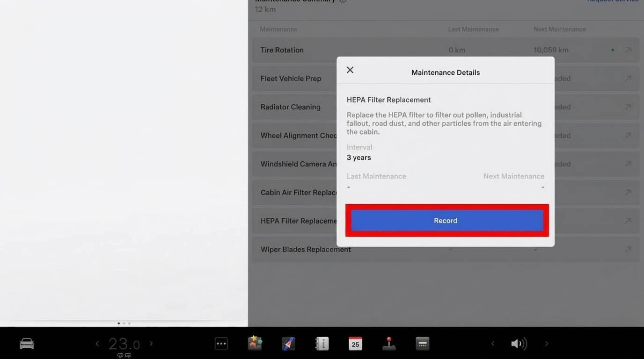This screenshot has width=644, height=359.
Task: Open Windshield Camera row details arrow
Action: coord(628,164)
